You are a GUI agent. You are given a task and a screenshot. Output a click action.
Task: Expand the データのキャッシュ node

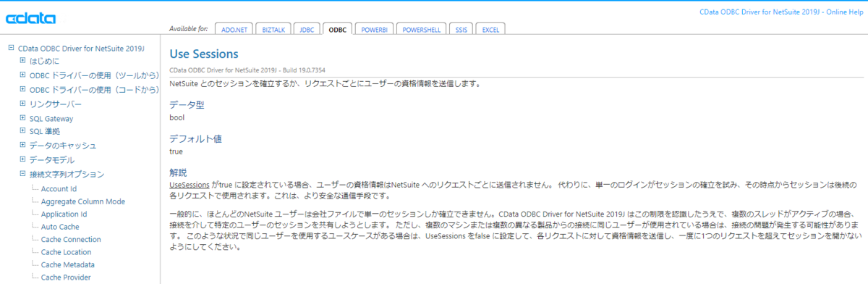pyautogui.click(x=22, y=146)
